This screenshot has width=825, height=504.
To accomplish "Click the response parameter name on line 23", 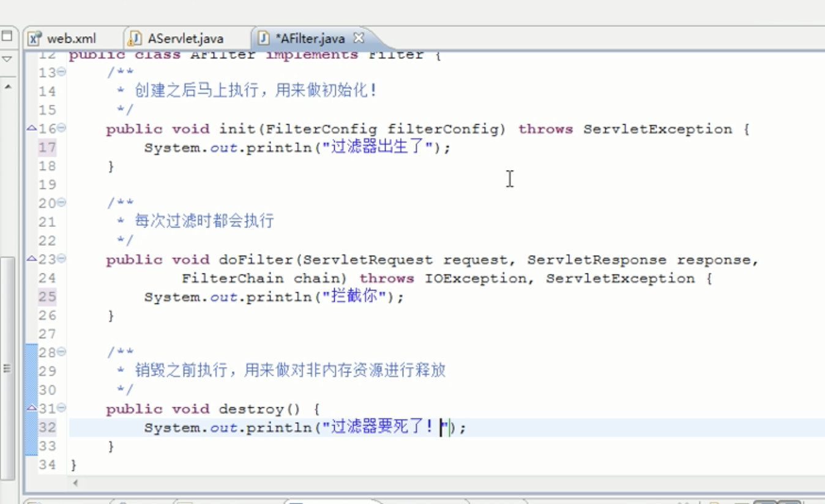I will tap(714, 260).
